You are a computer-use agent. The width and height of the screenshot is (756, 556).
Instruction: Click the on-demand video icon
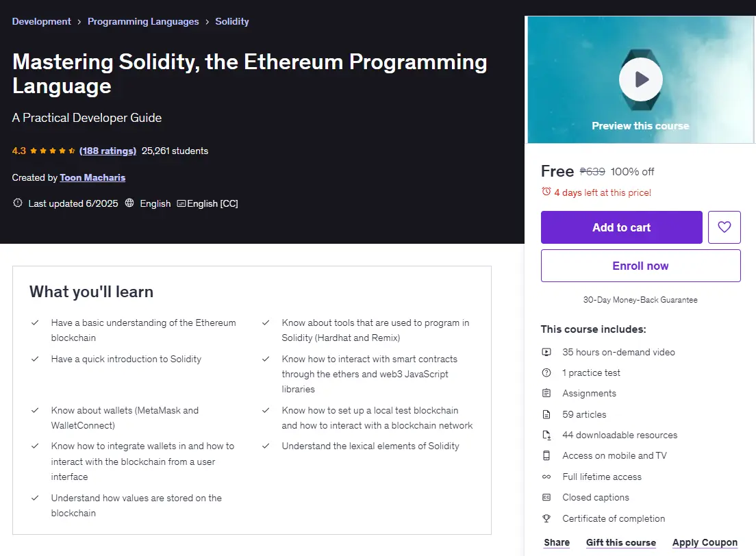coord(546,352)
